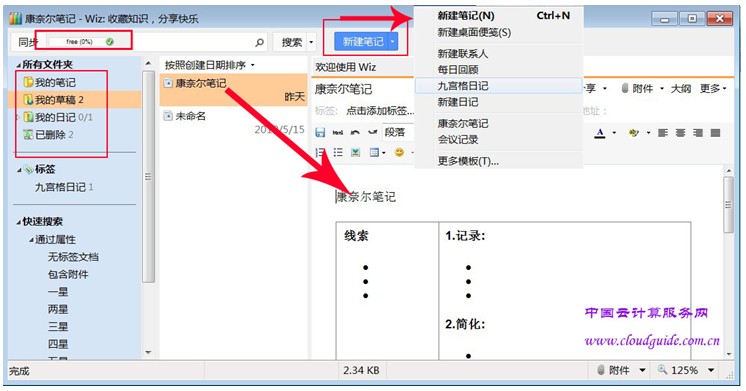Apply the bulleted list format
This screenshot has width=746, height=391.
338,152
